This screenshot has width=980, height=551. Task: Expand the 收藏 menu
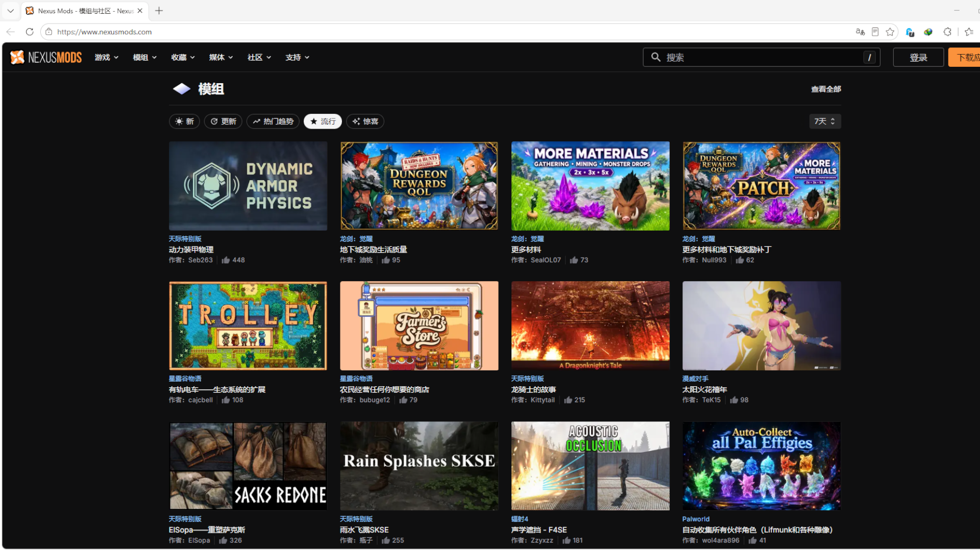pyautogui.click(x=183, y=57)
